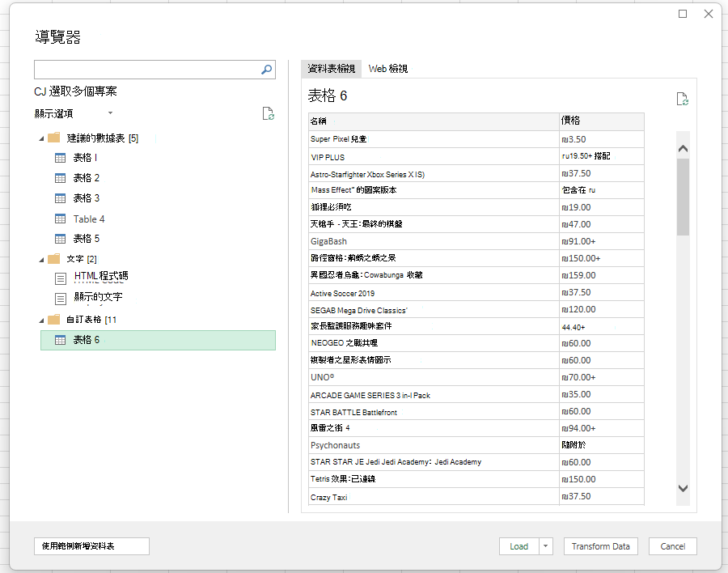Click the ₪47.00 price cell
This screenshot has height=573, width=728.
coord(602,224)
